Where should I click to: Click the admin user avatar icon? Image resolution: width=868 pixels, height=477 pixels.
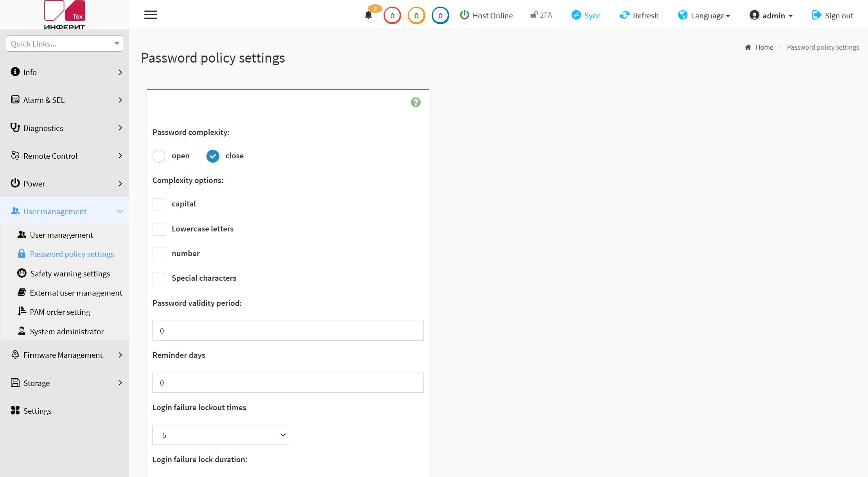(754, 15)
